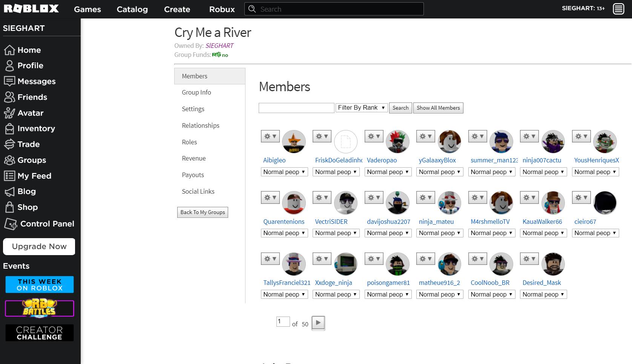
Task: Open This Week on Roblox banner
Action: pos(40,284)
